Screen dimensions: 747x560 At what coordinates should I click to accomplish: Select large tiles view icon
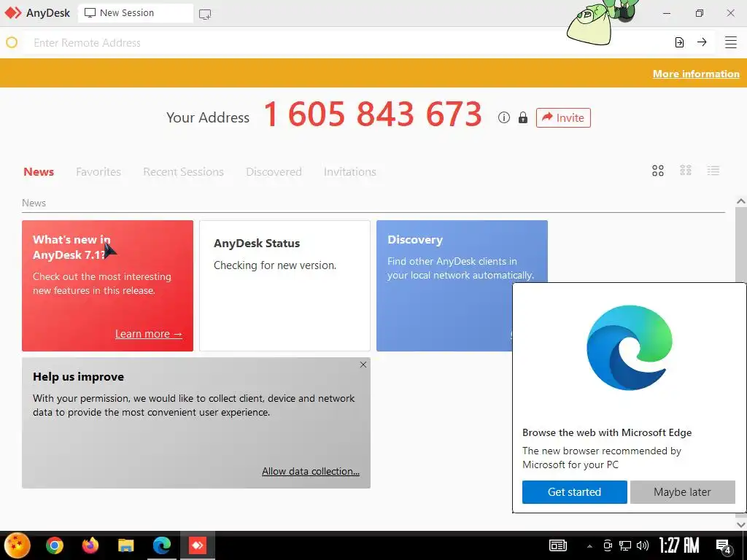pos(658,171)
